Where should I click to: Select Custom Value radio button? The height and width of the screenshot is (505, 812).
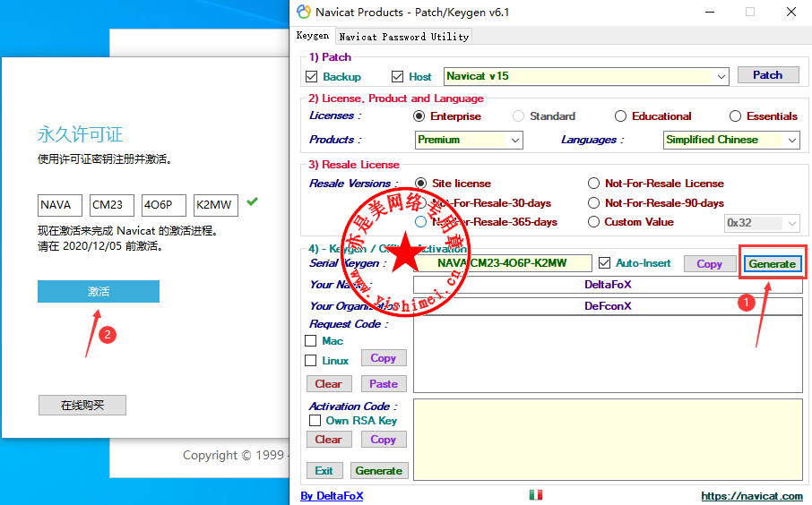(x=593, y=222)
